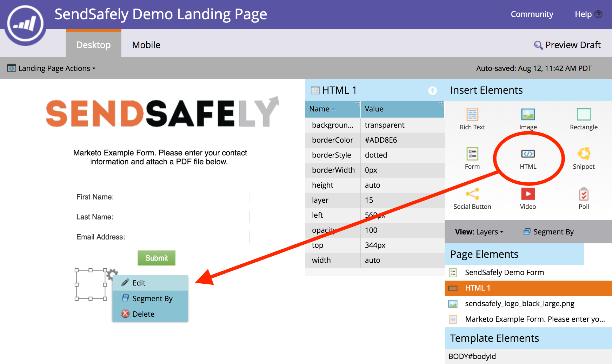Open the Community link
The height and width of the screenshot is (364, 612).
(532, 14)
